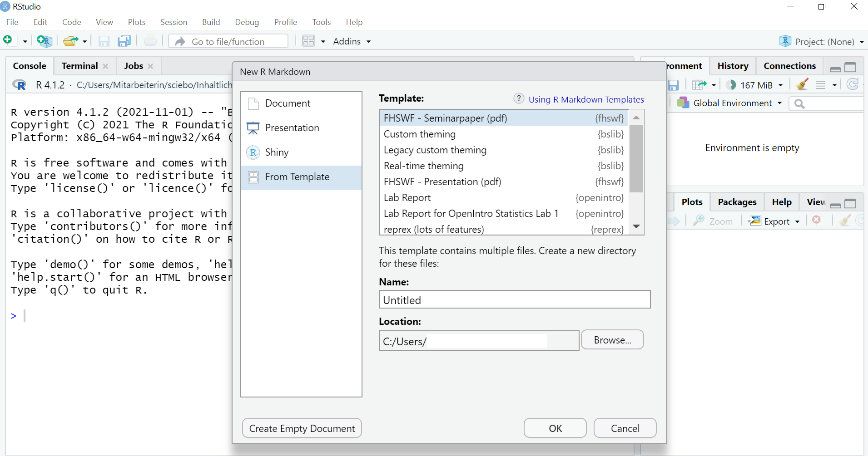Screen dimensions: 868x456
Task: Open the Profile menu
Action: pyautogui.click(x=286, y=22)
